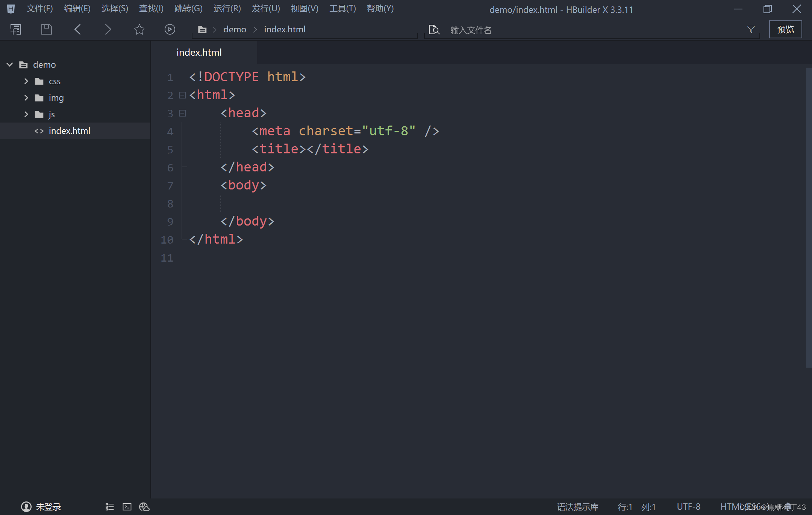
Task: Open the file search icon
Action: point(434,29)
